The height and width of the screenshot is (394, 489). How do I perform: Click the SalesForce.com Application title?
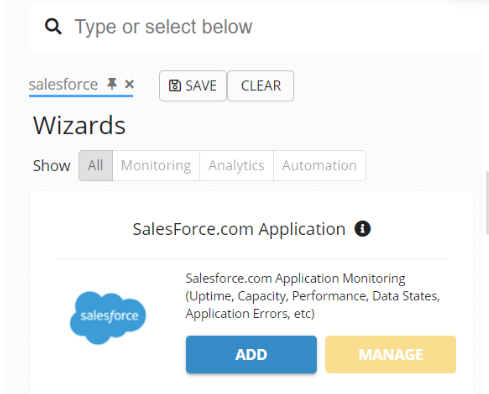pyautogui.click(x=239, y=229)
